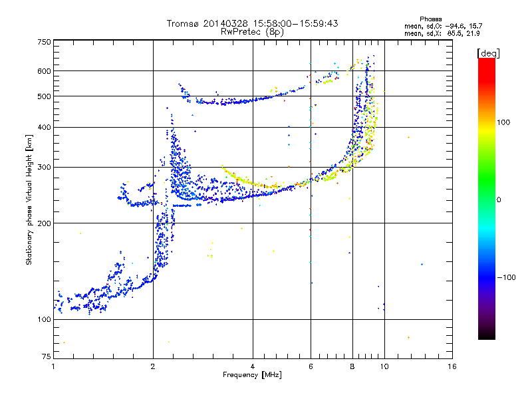
Task: Click the green zero-degree area of colorbar
Action: pyautogui.click(x=487, y=199)
